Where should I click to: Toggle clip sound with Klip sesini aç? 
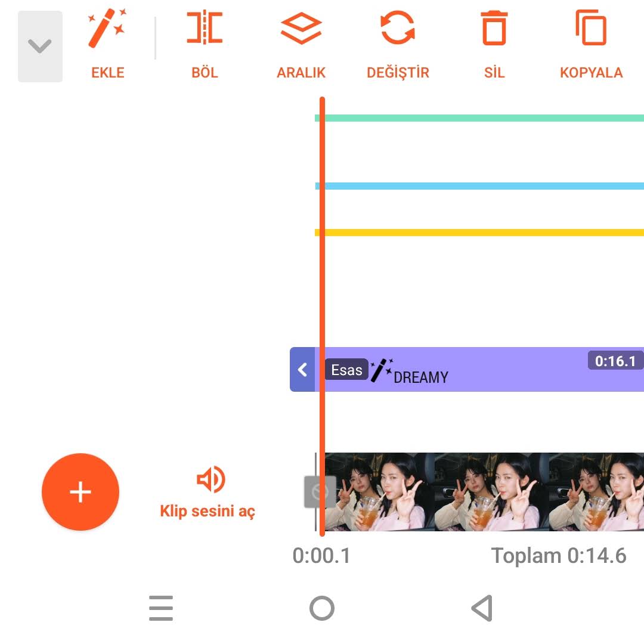(208, 492)
